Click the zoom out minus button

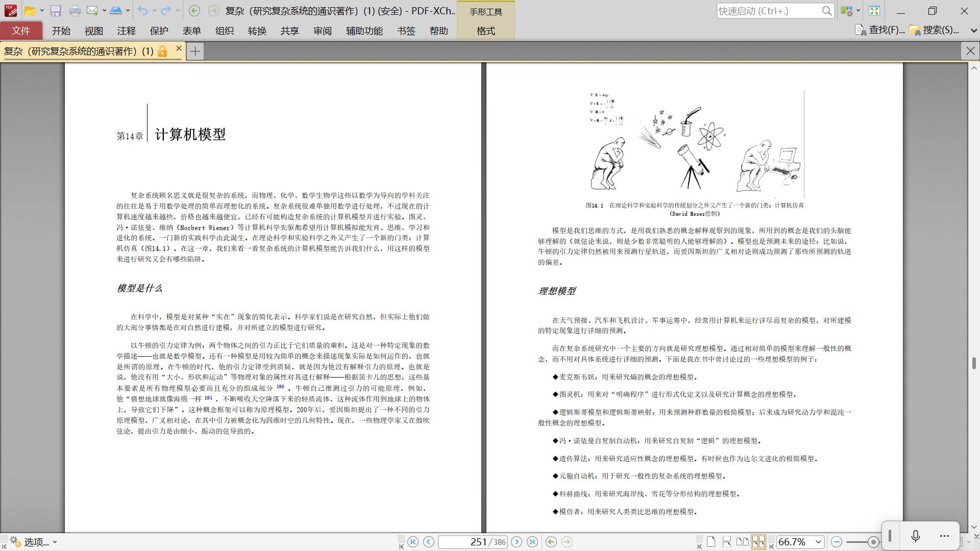[836, 542]
